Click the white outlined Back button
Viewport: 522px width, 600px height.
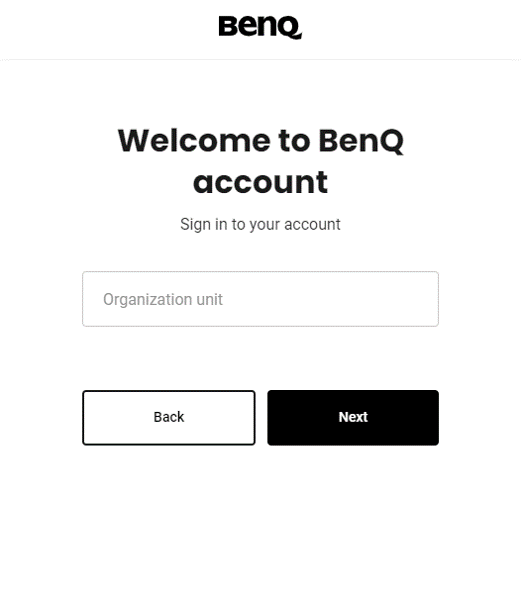tap(169, 417)
